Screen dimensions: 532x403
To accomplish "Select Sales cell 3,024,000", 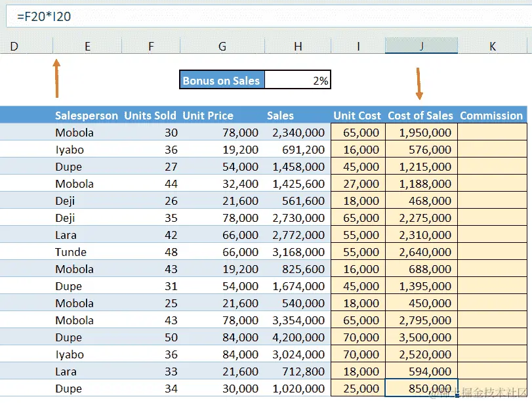I will click(298, 354).
